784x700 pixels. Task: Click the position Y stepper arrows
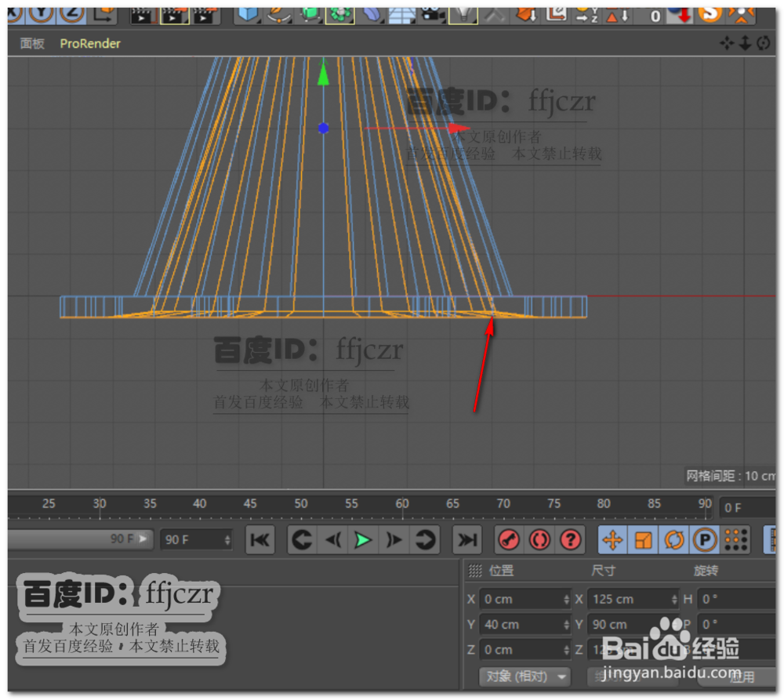(x=567, y=625)
